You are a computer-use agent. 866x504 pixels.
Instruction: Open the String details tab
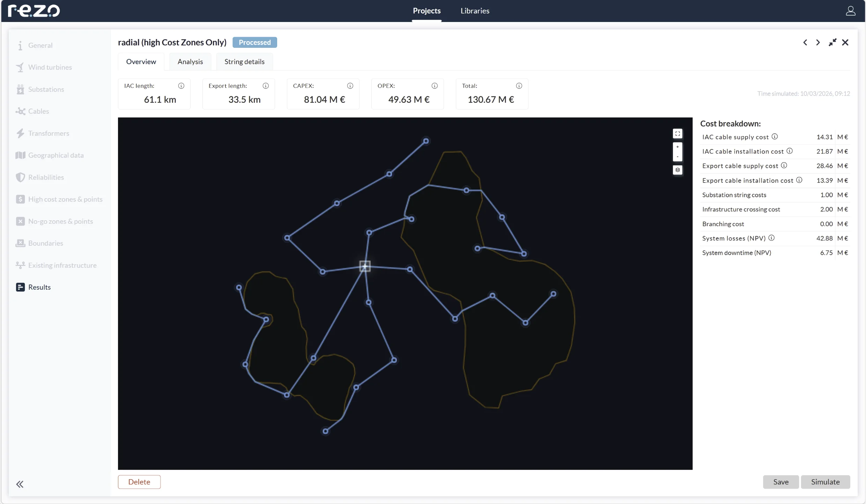point(244,62)
